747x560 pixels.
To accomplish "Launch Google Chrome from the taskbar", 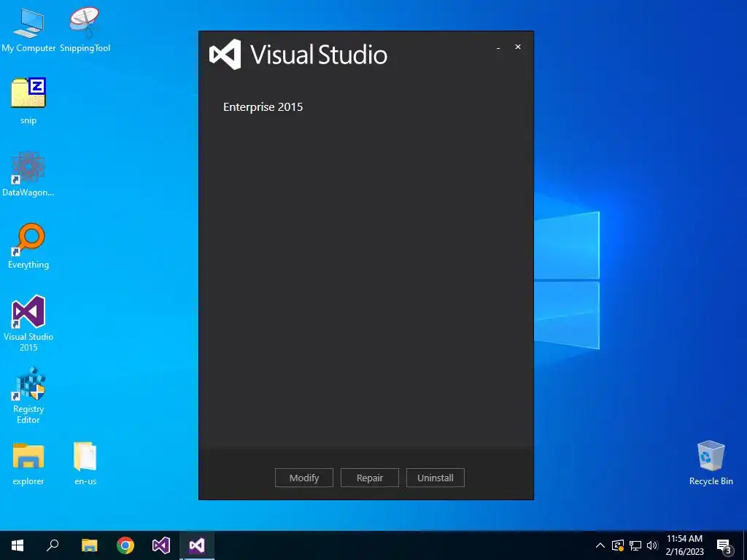I will click(x=125, y=545).
